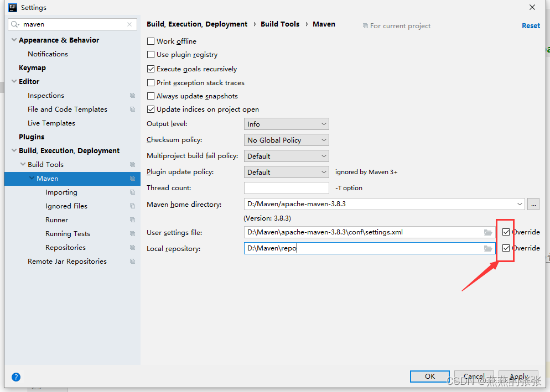
Task: Click project-level icon beside Importing
Action: (x=132, y=192)
